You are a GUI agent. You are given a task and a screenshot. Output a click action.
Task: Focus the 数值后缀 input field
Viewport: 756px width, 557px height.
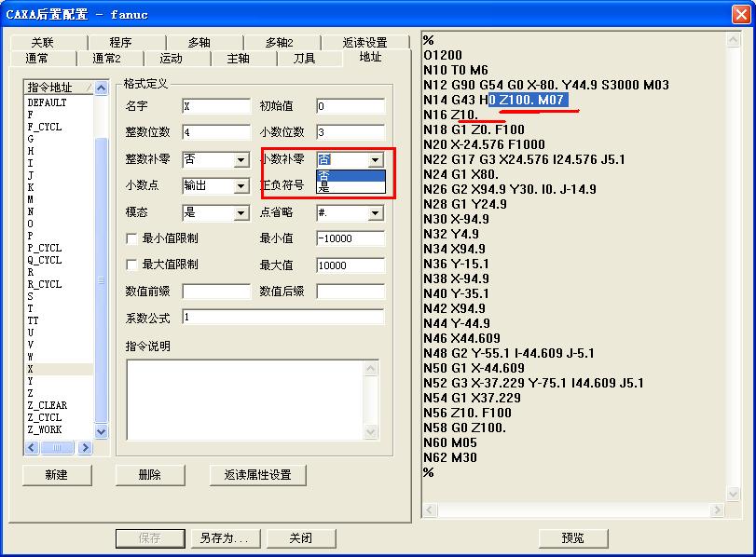pyautogui.click(x=351, y=291)
